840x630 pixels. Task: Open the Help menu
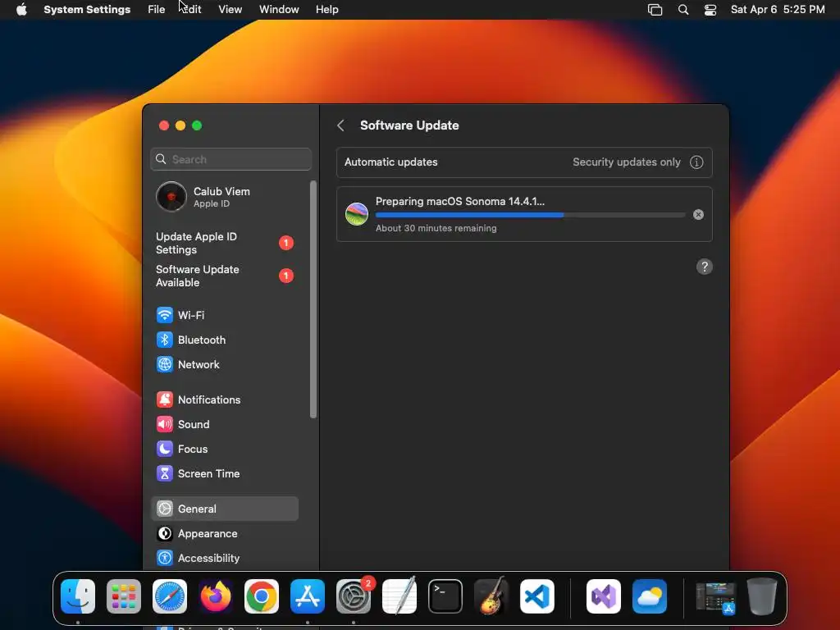326,10
